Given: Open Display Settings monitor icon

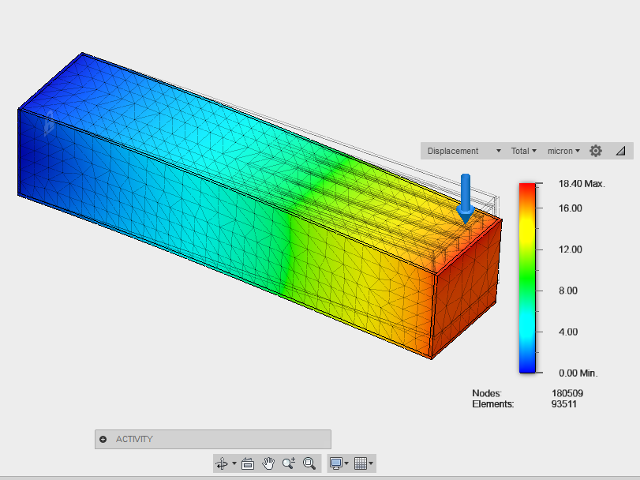Looking at the screenshot, I should coord(336,463).
